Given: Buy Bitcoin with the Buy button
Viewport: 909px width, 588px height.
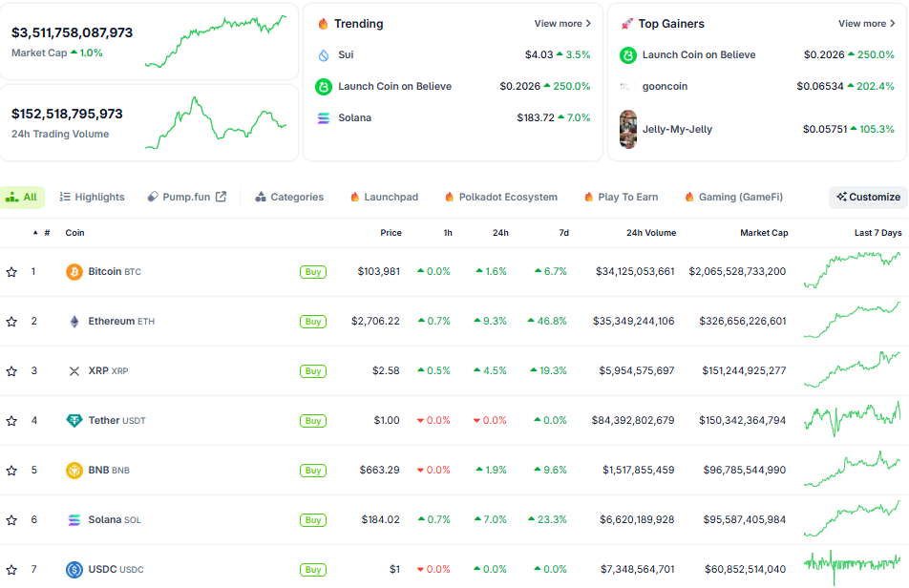Looking at the screenshot, I should (313, 272).
